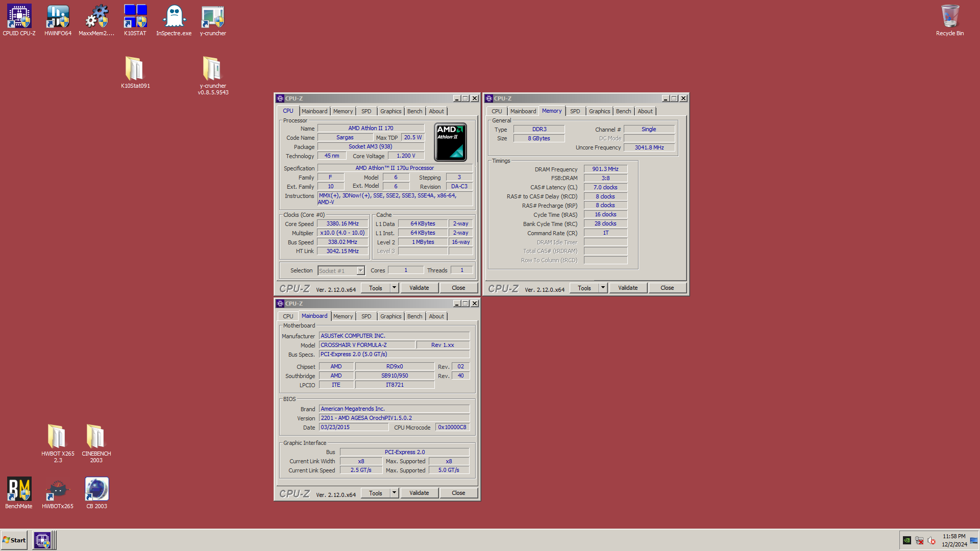This screenshot has width=980, height=551.
Task: Click the Southbridge SB910/950 value
Action: (x=395, y=375)
